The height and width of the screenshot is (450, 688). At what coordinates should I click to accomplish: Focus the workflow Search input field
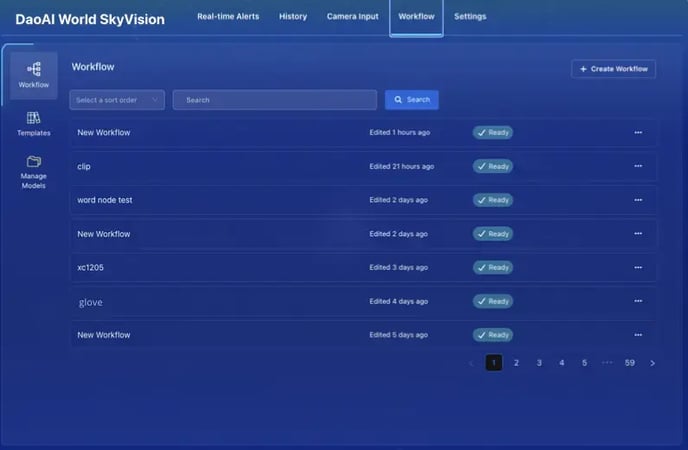click(x=275, y=100)
